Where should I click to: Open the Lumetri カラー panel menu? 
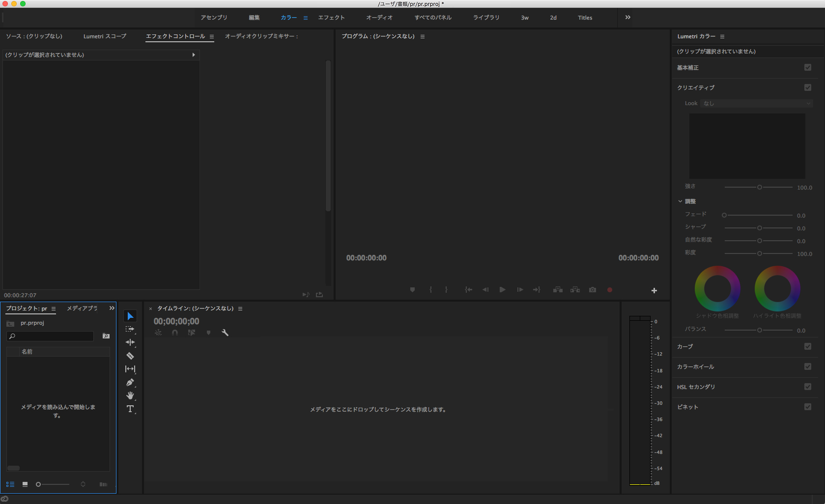click(x=722, y=36)
